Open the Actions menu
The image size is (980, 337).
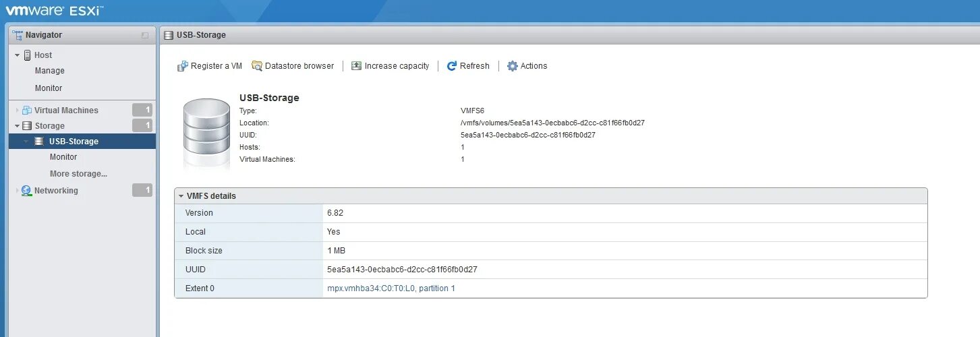tap(527, 66)
